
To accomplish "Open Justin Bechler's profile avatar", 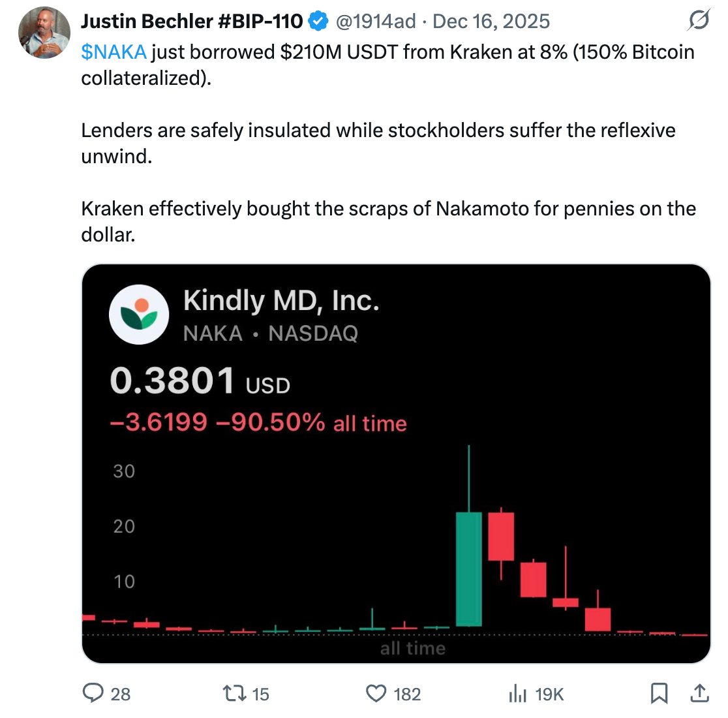I will pos(44,32).
